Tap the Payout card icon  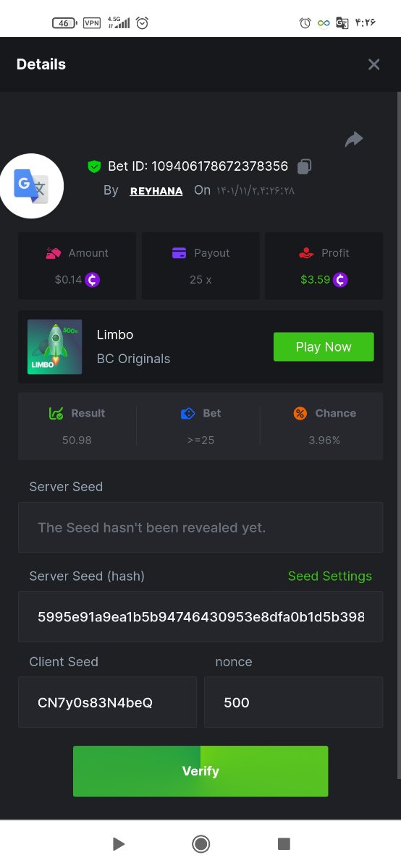pos(180,253)
